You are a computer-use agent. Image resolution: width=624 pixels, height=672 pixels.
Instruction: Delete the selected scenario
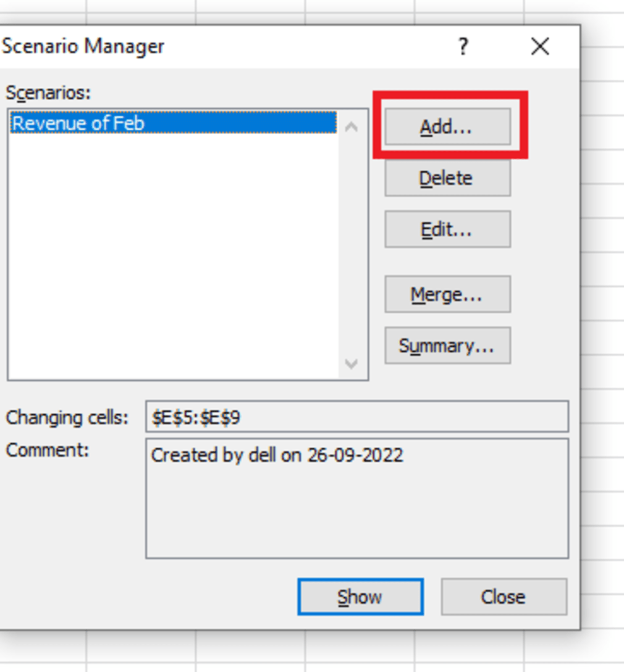(447, 179)
